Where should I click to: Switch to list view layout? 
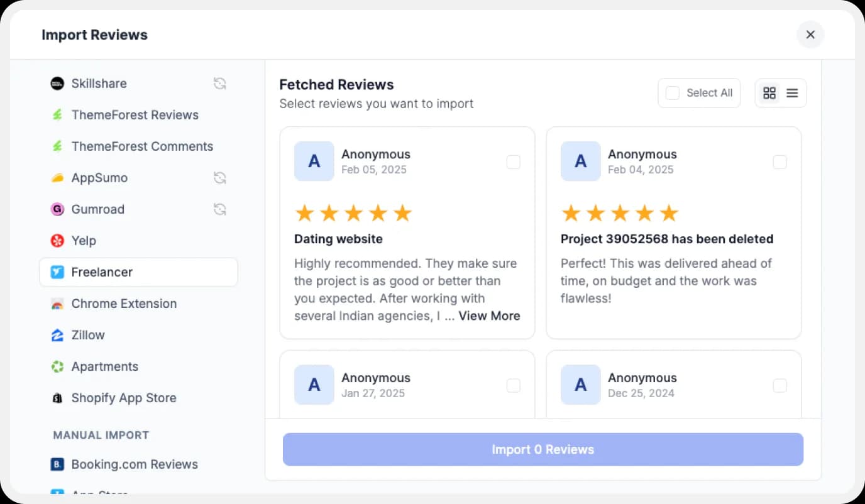[x=791, y=92]
